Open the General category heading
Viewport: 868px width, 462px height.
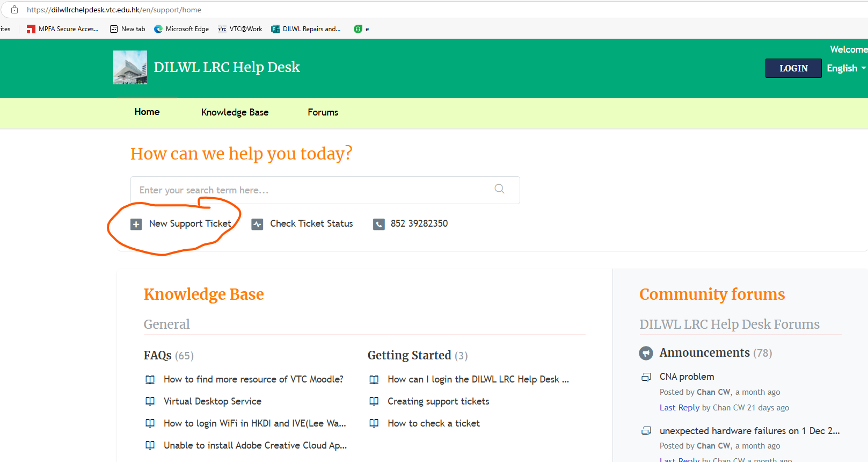pos(166,324)
